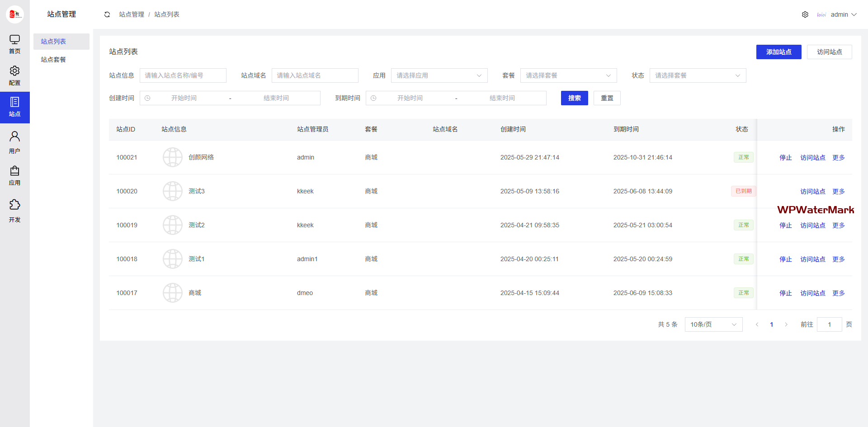
Task: Open 更多 actions for 测试3 row
Action: (838, 192)
